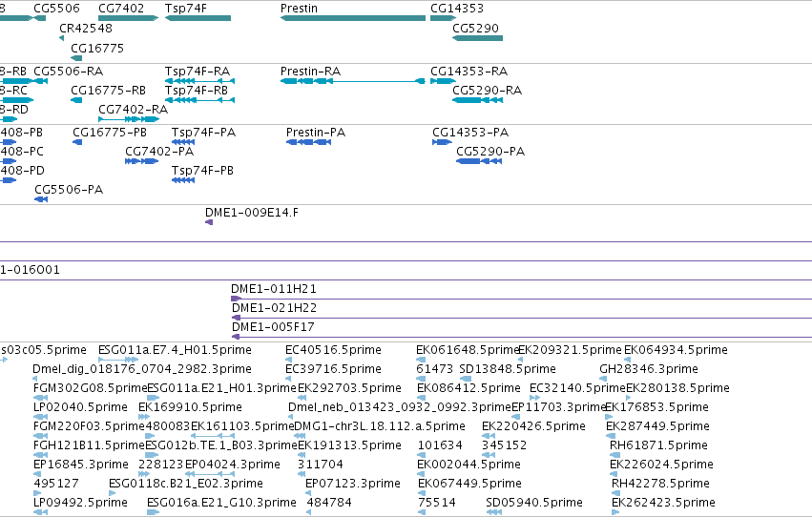Select the Prestin gene feature bar

tap(353, 18)
